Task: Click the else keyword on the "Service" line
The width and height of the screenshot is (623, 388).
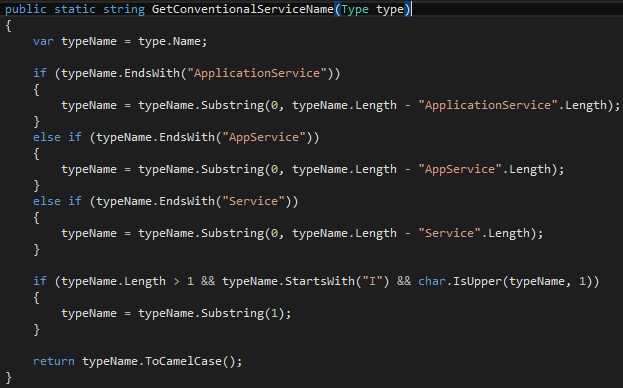Action: 46,201
